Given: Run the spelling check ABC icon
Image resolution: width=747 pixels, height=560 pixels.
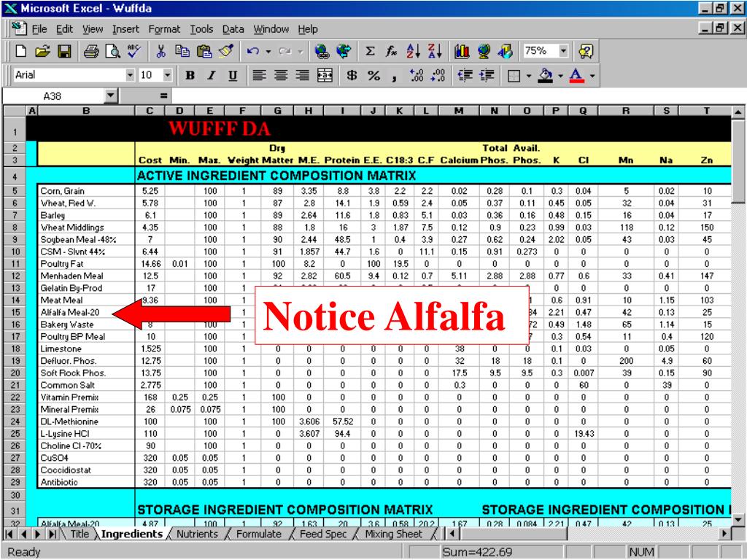Looking at the screenshot, I should 134,51.
